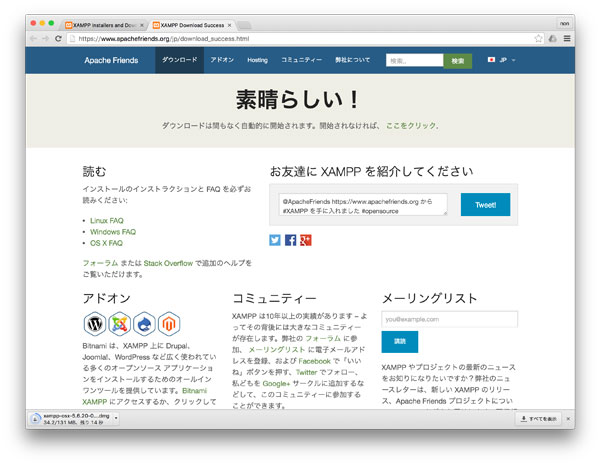The height and width of the screenshot is (465, 600).
Task: Open the Linux FAQ link
Action: [x=107, y=220]
